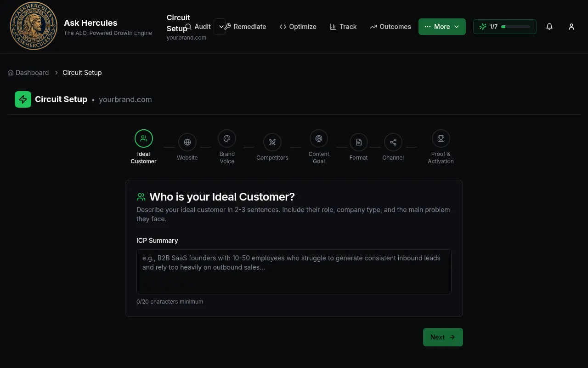Click the green Circuit Setup lightning icon
Screen dimensions: 588x368
23,99
